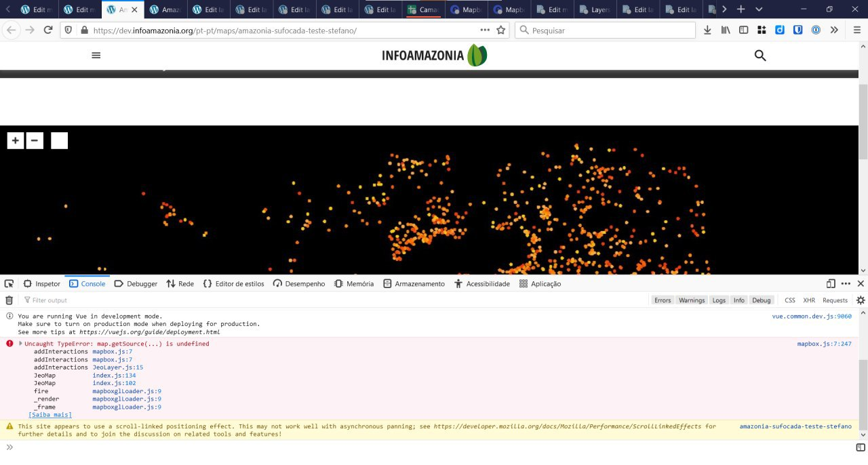868x465 pixels.
Task: Toggle Info filter in console
Action: tap(738, 300)
